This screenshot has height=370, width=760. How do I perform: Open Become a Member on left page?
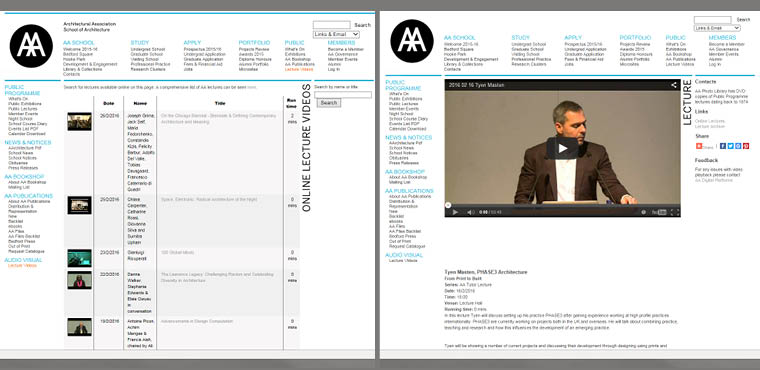click(x=346, y=49)
